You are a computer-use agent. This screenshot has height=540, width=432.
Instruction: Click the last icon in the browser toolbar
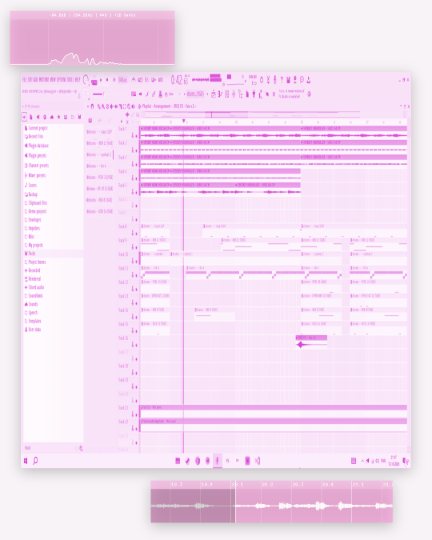tap(80, 117)
